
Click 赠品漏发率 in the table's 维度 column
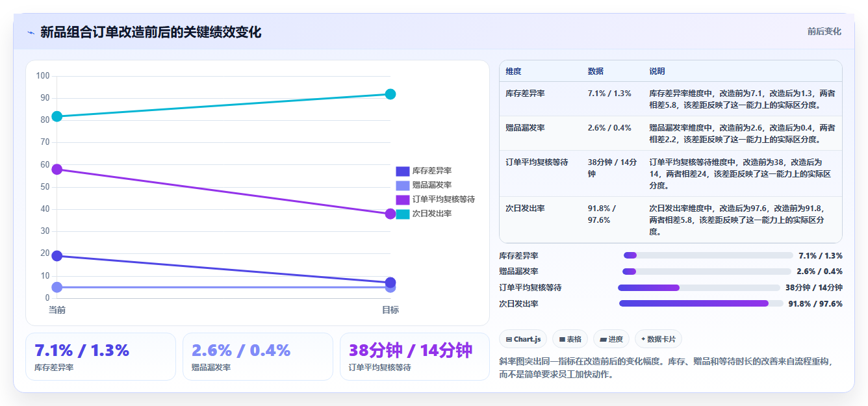525,128
